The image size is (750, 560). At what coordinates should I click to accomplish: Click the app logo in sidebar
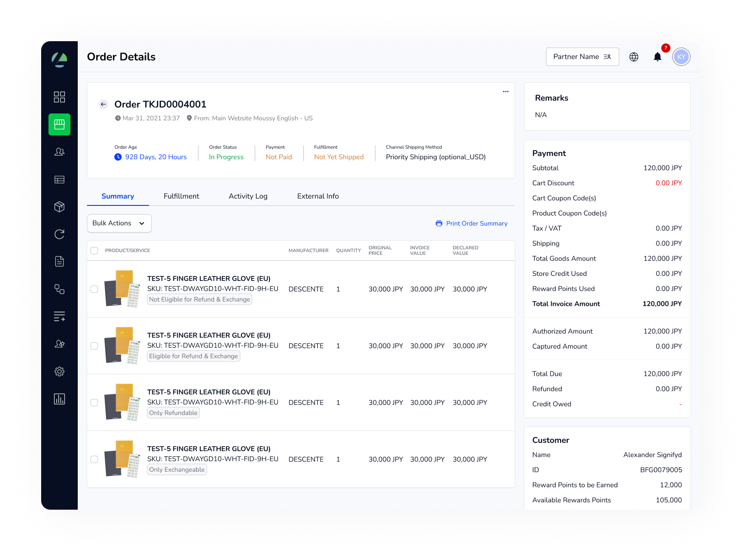(59, 59)
